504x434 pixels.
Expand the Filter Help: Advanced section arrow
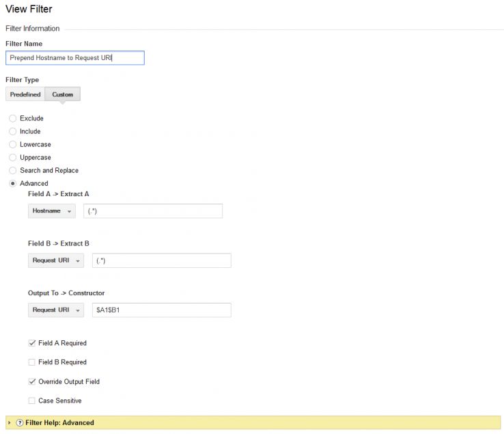point(9,423)
